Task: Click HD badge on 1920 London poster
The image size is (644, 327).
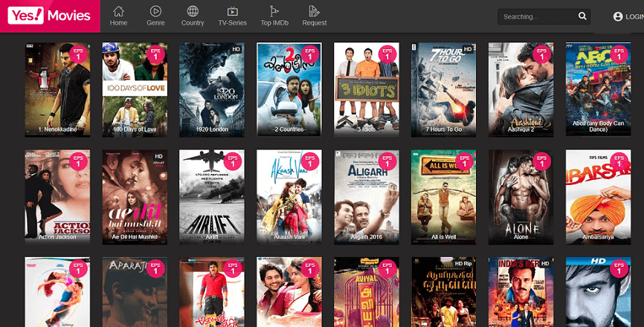Action: (x=236, y=49)
